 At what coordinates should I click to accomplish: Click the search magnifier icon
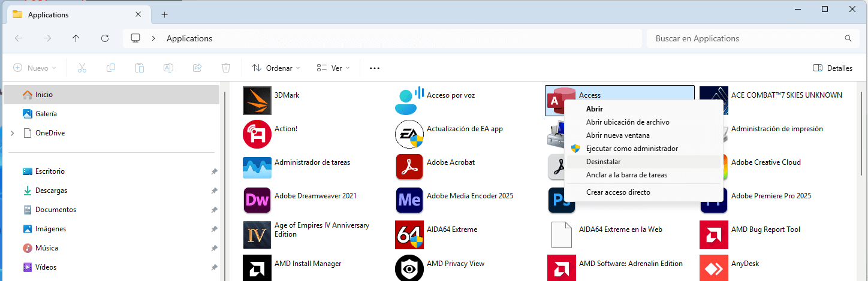click(848, 38)
